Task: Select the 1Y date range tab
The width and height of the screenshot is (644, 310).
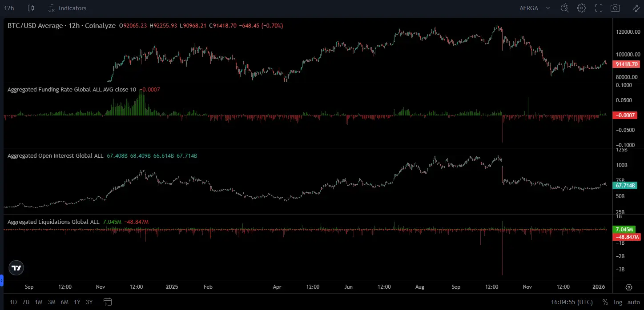Action: pos(76,302)
